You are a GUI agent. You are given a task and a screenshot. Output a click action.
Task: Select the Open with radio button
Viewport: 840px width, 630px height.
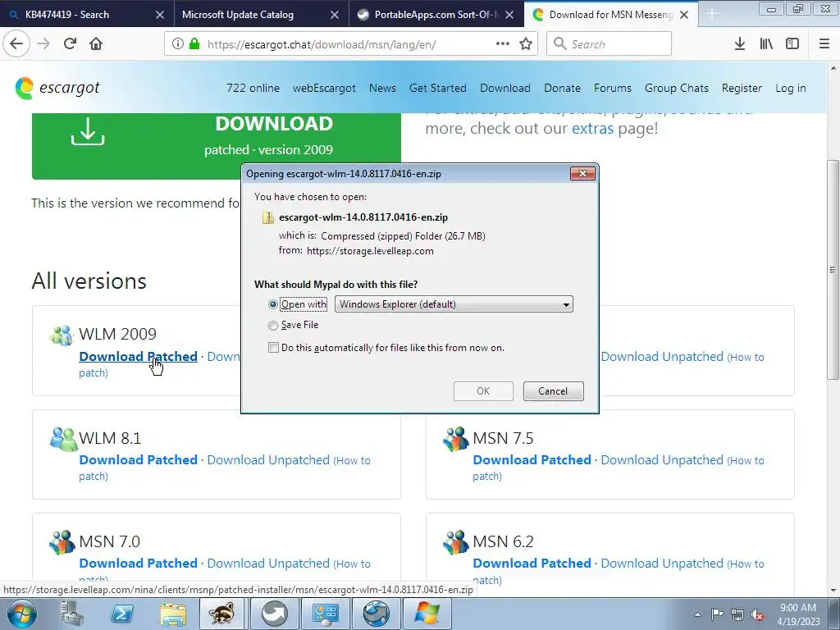coord(273,304)
